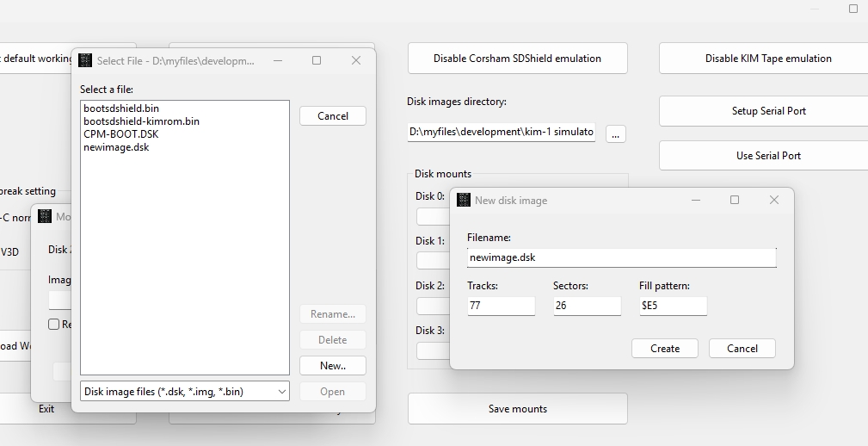Disable Corsham SDShield emulation

pos(517,59)
